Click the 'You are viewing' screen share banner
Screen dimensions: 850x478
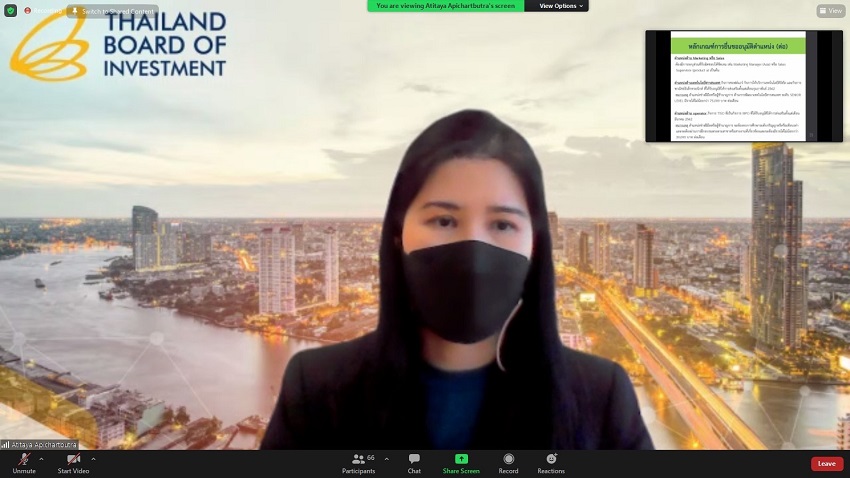point(446,6)
